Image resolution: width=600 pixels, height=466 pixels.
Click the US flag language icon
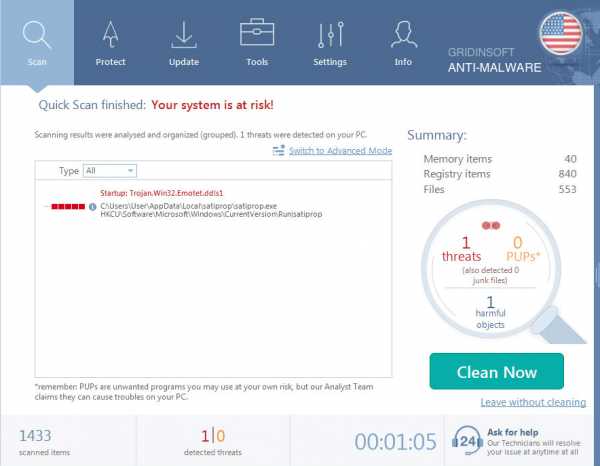561,33
